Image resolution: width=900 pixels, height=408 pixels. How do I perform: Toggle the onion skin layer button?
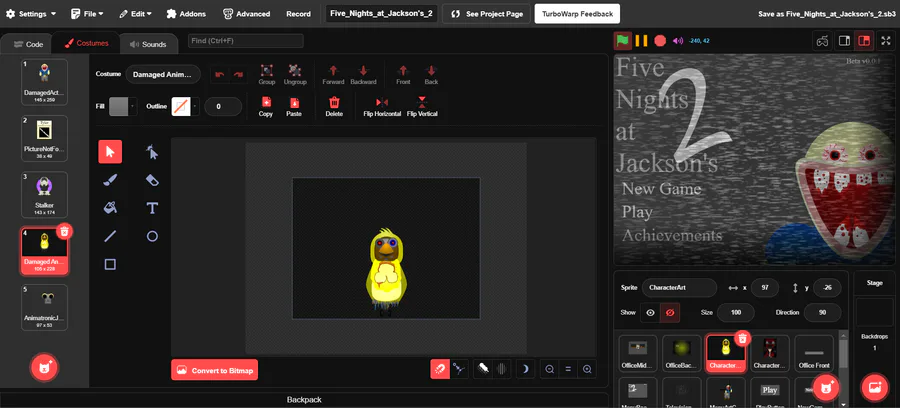(483, 370)
